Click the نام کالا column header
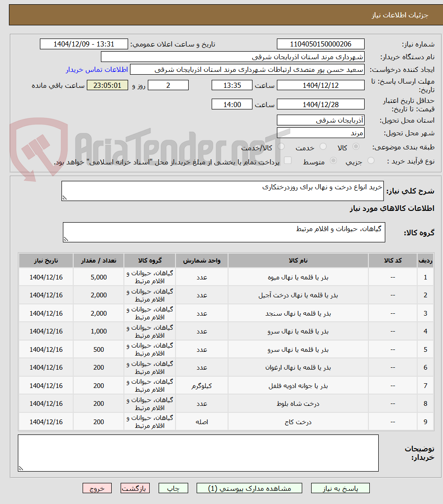This screenshot has width=443, height=504. click(298, 260)
